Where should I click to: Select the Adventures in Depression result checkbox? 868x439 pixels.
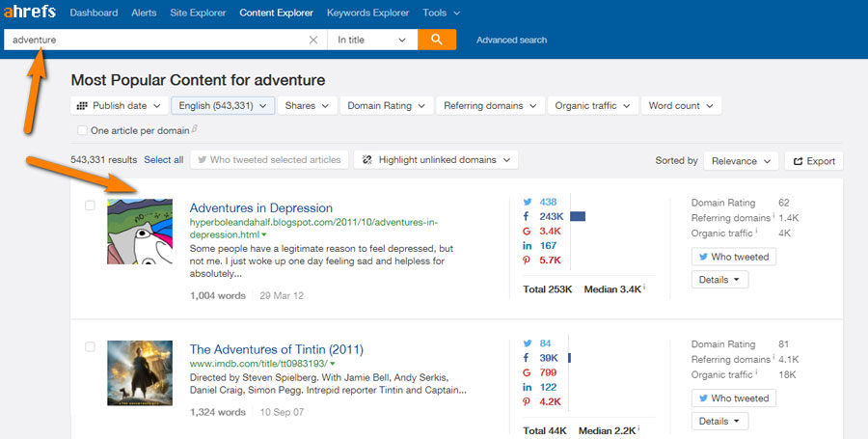pos(90,206)
